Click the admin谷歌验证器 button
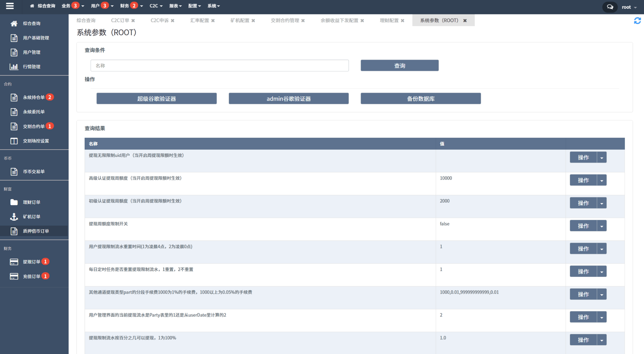Viewport: 644px width, 354px height. click(x=288, y=98)
